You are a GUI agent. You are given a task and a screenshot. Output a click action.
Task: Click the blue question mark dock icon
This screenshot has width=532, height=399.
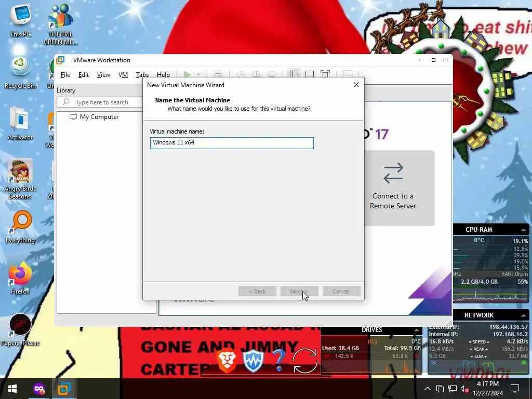[278, 361]
